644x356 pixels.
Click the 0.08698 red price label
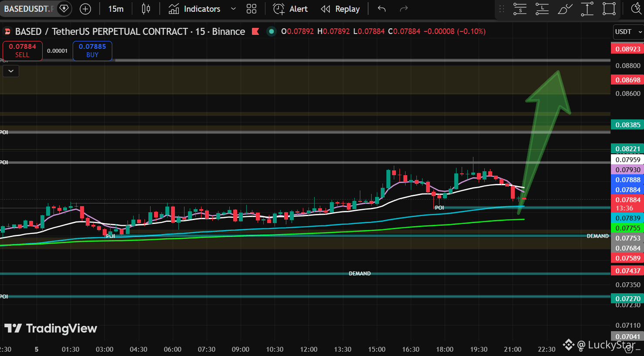coord(628,80)
